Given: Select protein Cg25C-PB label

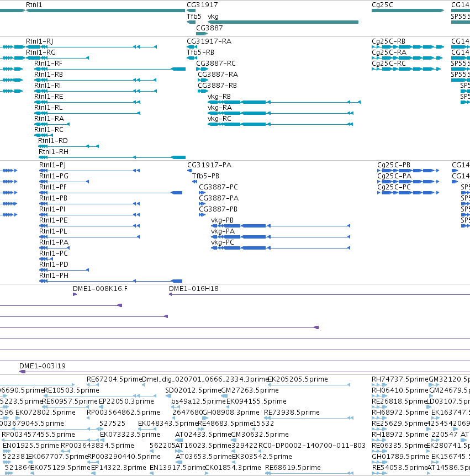Looking at the screenshot, I should (394, 165).
